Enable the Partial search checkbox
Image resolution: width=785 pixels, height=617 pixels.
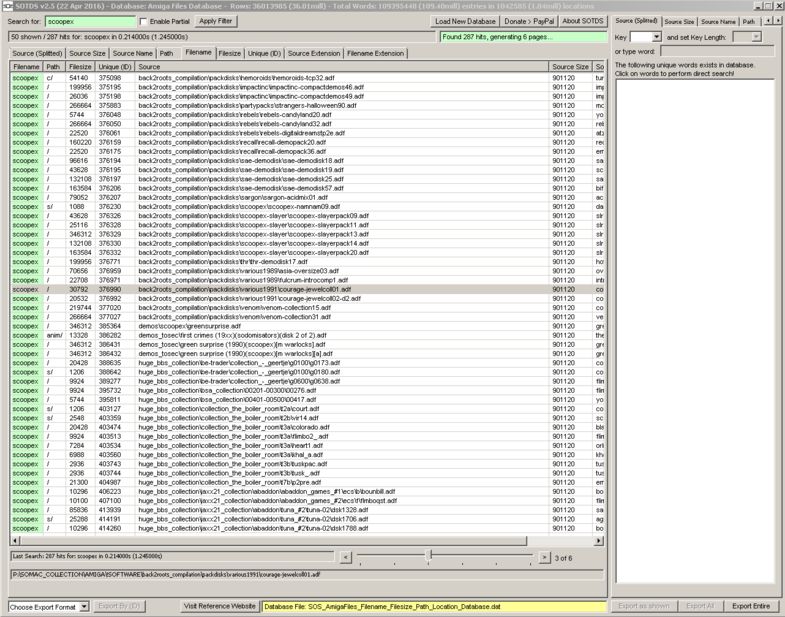point(143,21)
